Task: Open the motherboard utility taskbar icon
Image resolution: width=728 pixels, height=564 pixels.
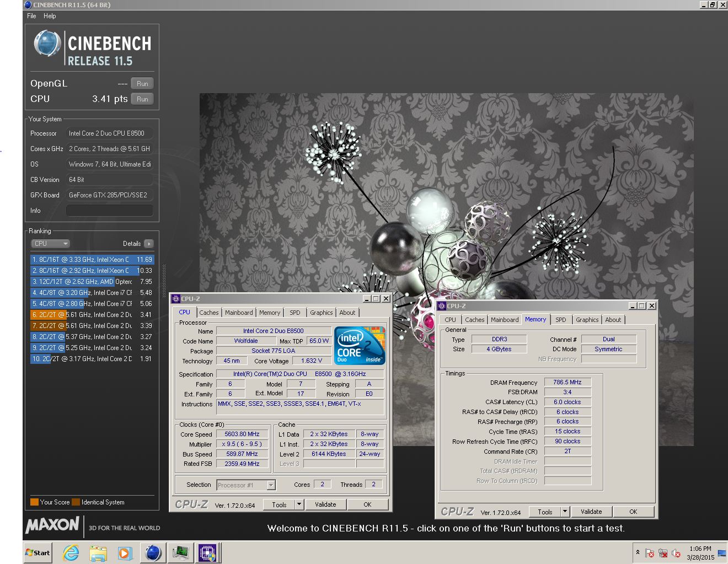Action: click(180, 553)
